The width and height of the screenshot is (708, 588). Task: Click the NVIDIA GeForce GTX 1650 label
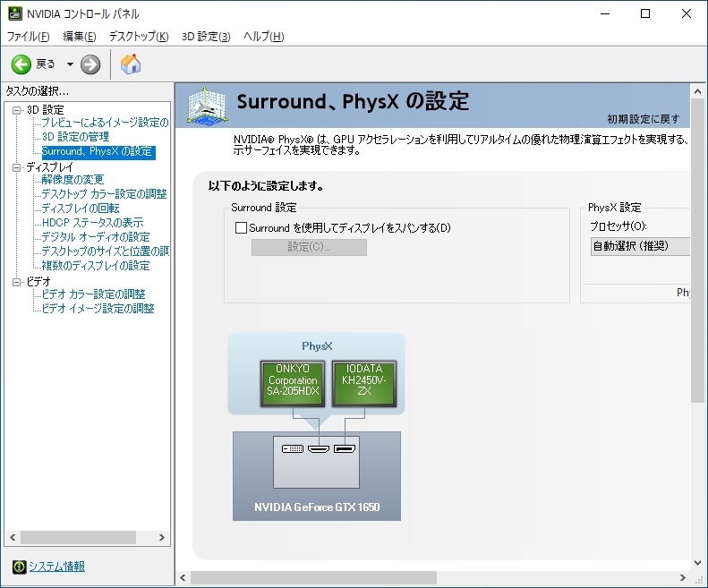coord(317,507)
